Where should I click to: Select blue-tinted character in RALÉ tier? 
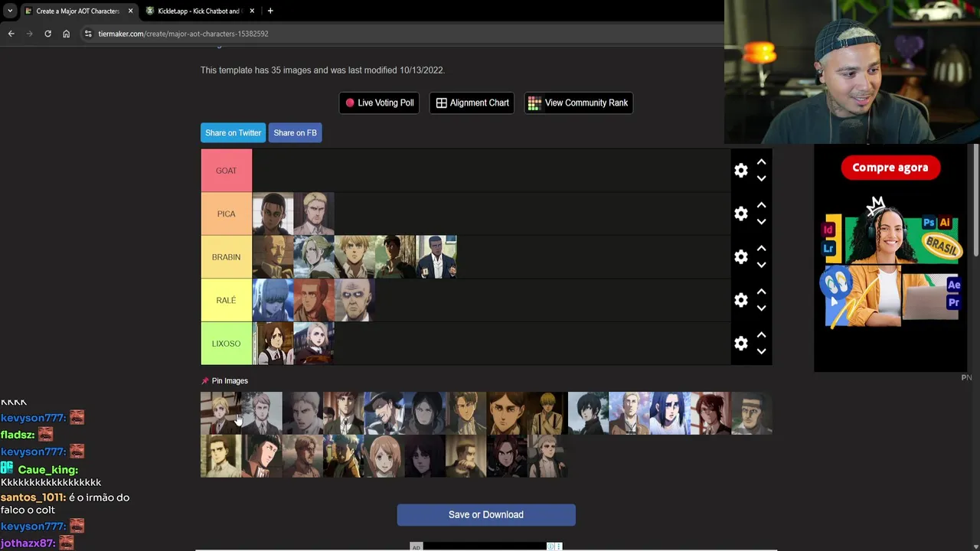point(273,300)
